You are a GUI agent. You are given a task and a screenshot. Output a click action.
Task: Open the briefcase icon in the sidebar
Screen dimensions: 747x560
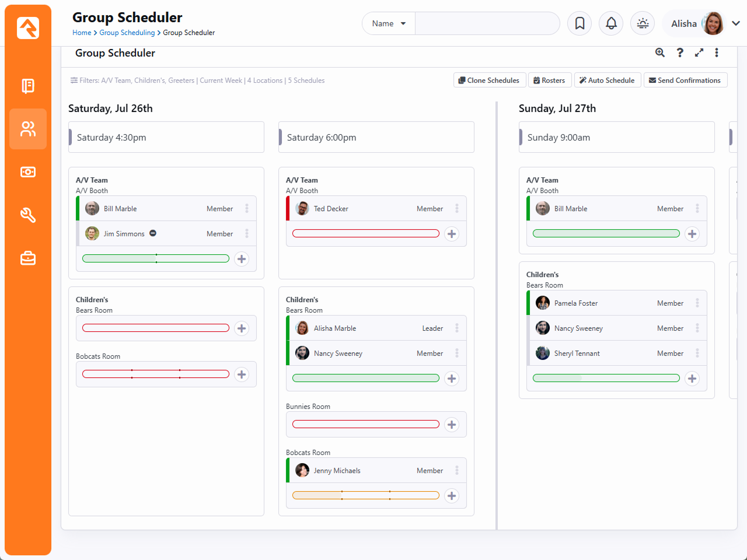pyautogui.click(x=28, y=258)
